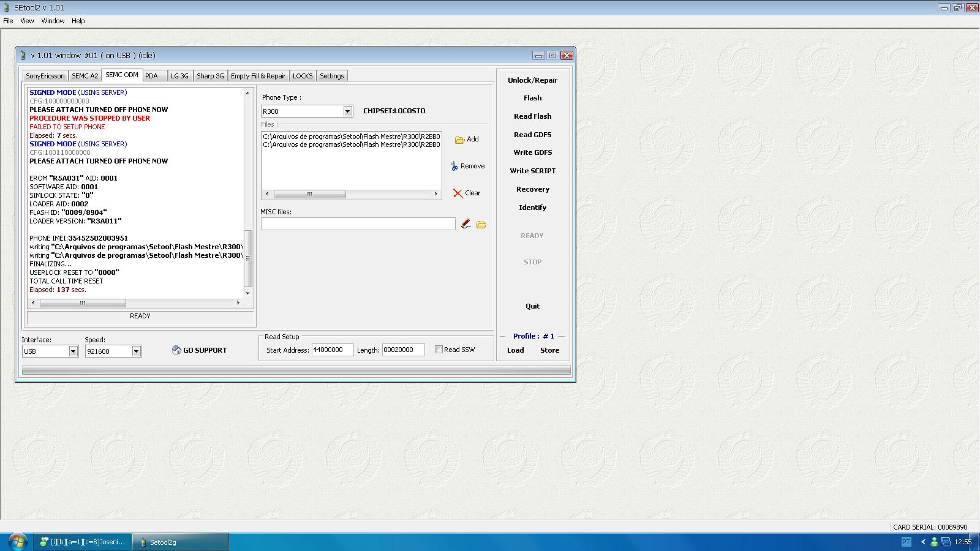
Task: Select the SEMC ODM tab
Action: 122,75
